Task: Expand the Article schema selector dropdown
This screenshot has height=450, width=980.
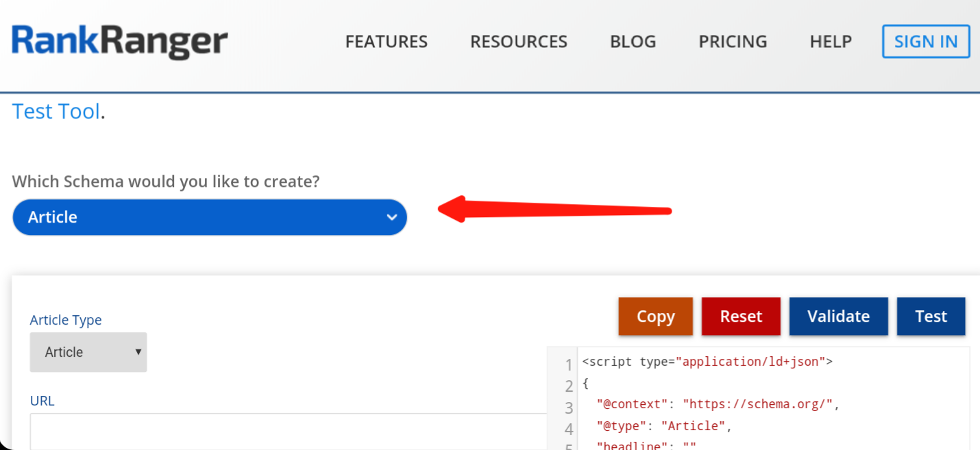Action: point(210,217)
